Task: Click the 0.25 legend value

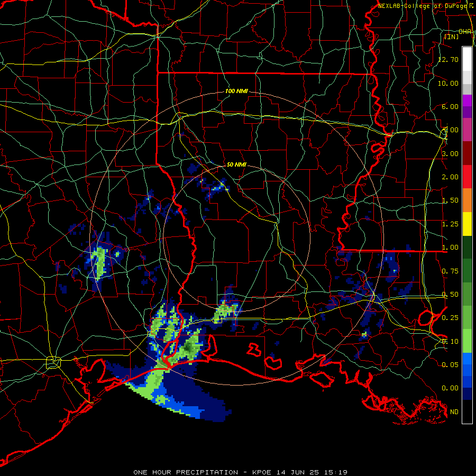Action: click(450, 318)
